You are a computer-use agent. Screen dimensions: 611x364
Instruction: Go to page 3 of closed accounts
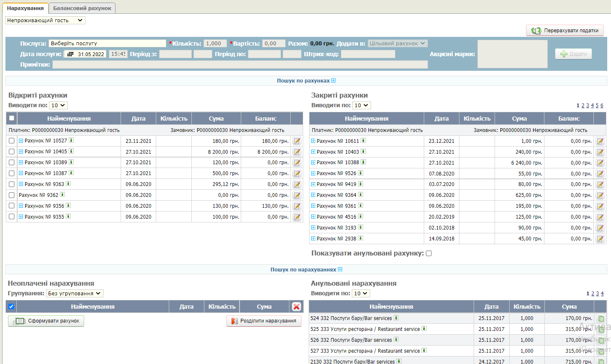588,106
